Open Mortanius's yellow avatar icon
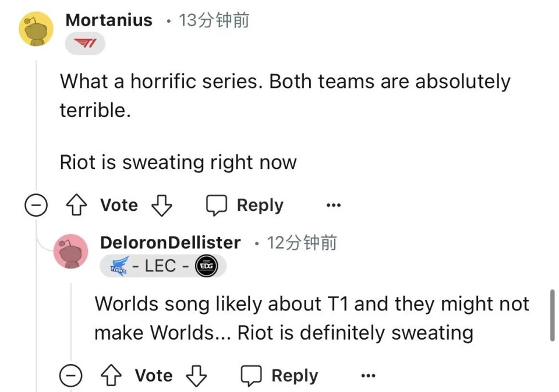The image size is (559, 392). 36,29
